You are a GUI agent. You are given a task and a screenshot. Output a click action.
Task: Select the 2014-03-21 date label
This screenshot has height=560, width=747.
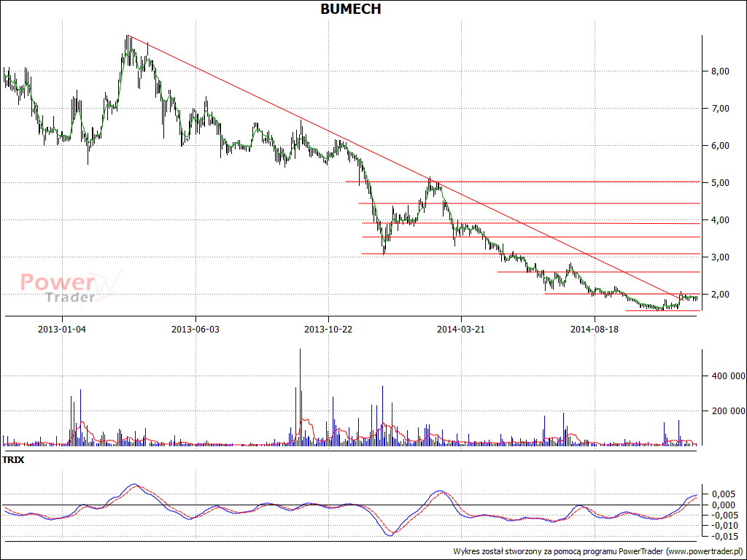pyautogui.click(x=461, y=329)
